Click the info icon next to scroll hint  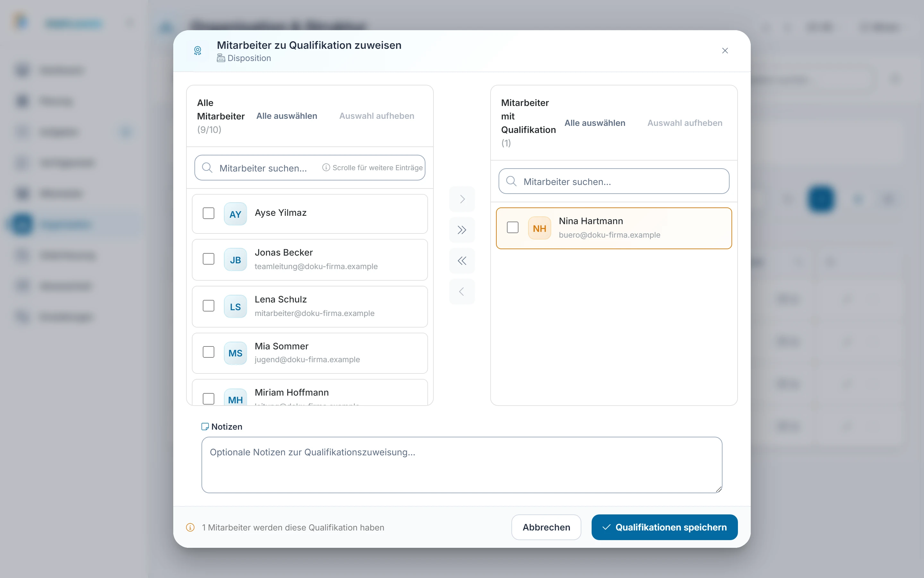click(x=326, y=167)
